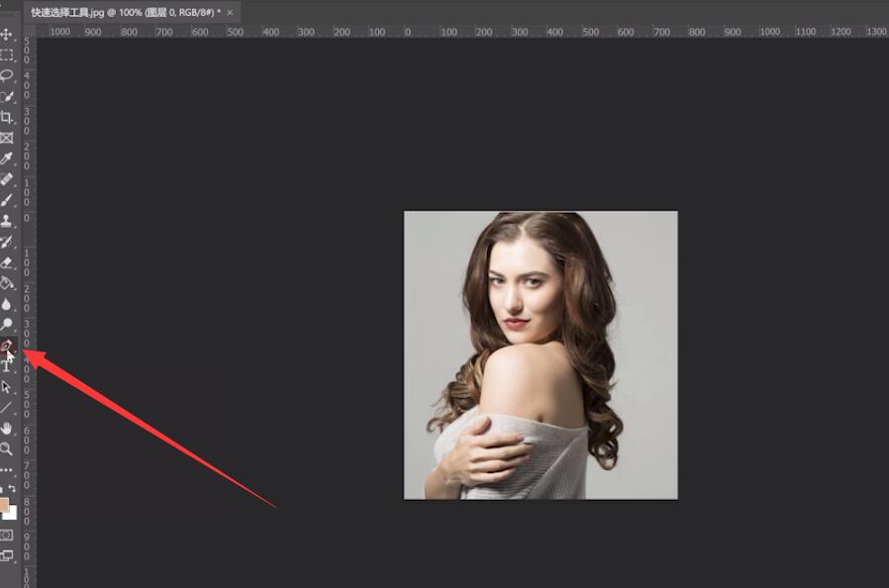
Task: Select the Brush tool
Action: click(7, 200)
